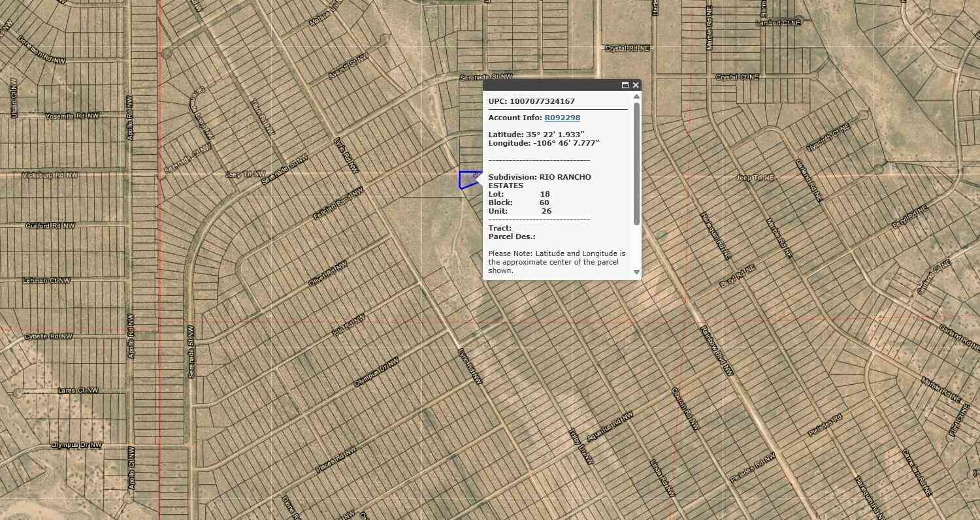Click the Vicksburg Rd NW map label
Screen dimensions: 980x520
tap(50, 175)
